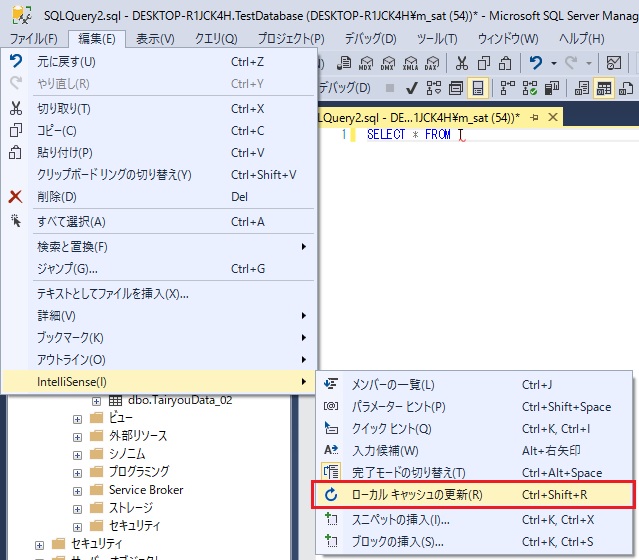Expand the シノニム folder node

coord(77,455)
